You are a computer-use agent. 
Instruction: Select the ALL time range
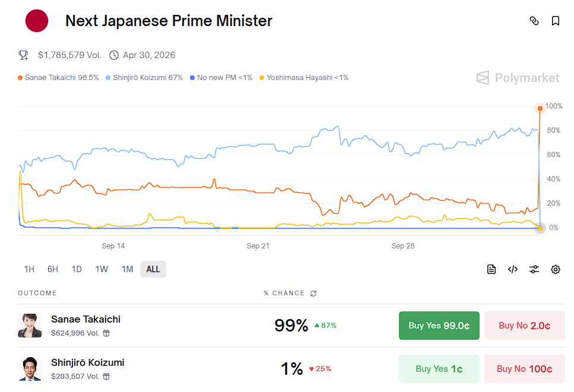click(153, 269)
